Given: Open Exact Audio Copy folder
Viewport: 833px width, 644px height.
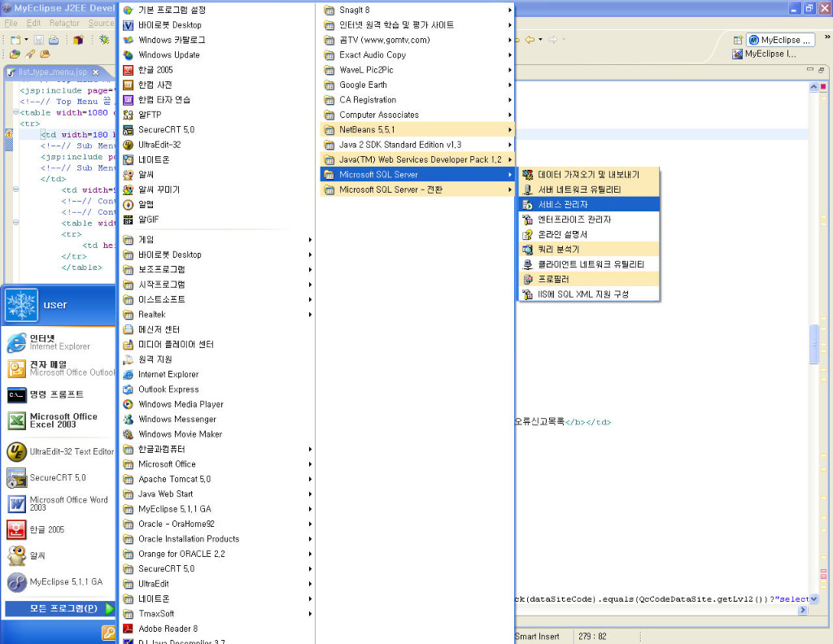Looking at the screenshot, I should 417,54.
